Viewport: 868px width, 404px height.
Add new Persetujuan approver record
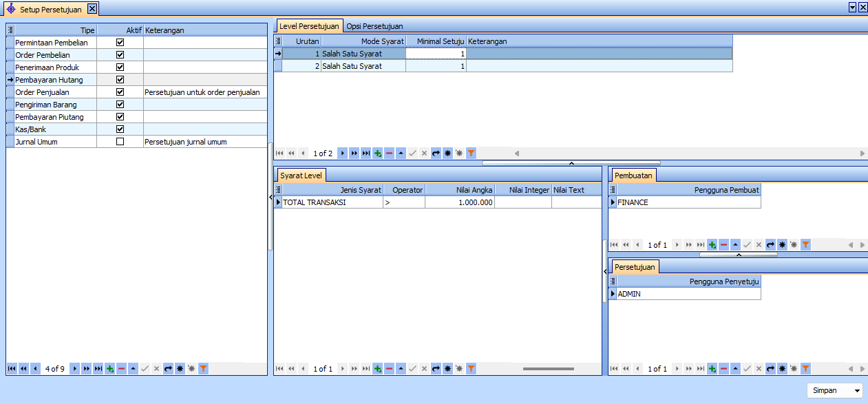point(712,369)
